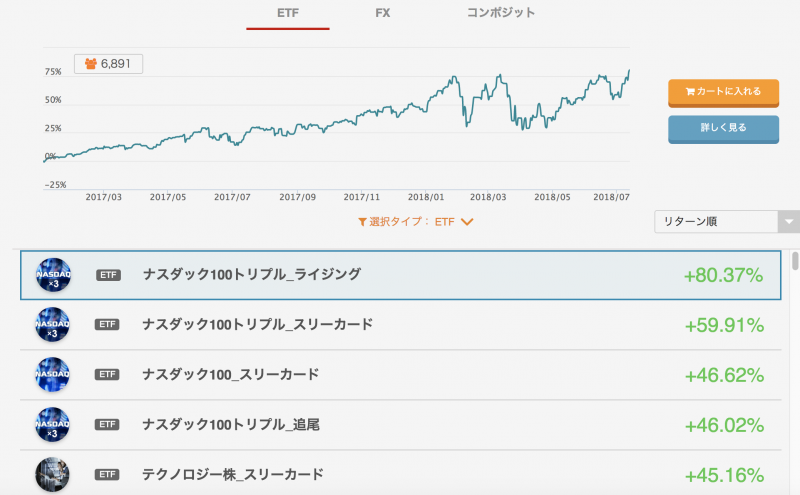
Task: Select テクノロジー株_スリーカード strategy row
Action: pos(401,474)
